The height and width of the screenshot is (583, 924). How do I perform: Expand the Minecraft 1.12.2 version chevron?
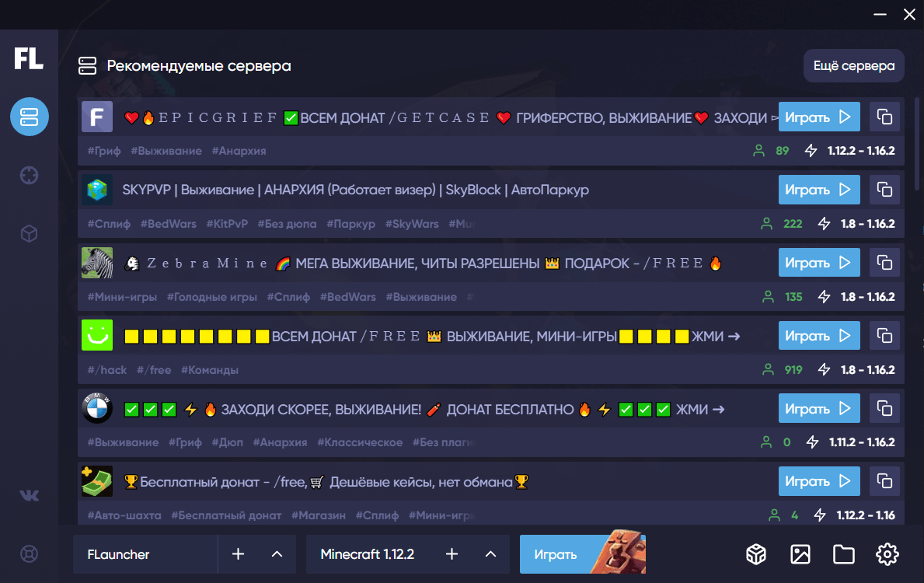pos(490,554)
